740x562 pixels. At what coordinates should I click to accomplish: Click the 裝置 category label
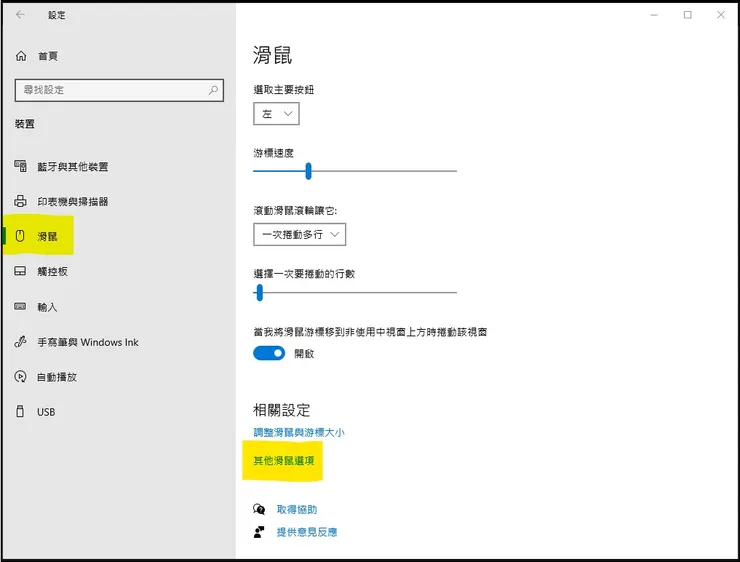[x=25, y=124]
